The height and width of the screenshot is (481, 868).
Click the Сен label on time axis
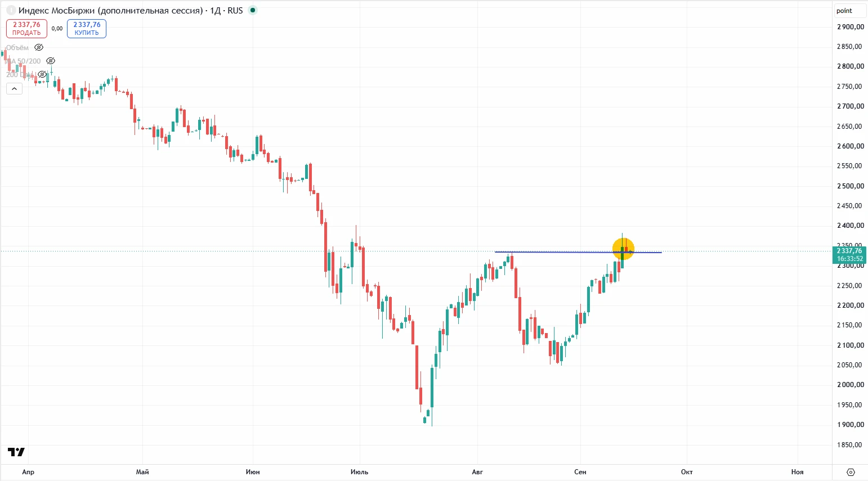tap(580, 472)
